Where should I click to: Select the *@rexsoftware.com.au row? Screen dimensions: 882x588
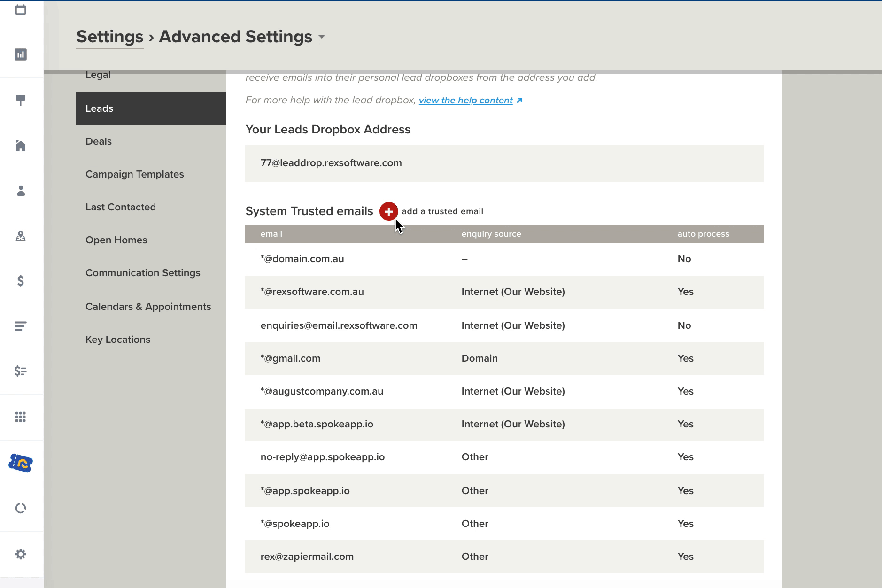pyautogui.click(x=504, y=292)
